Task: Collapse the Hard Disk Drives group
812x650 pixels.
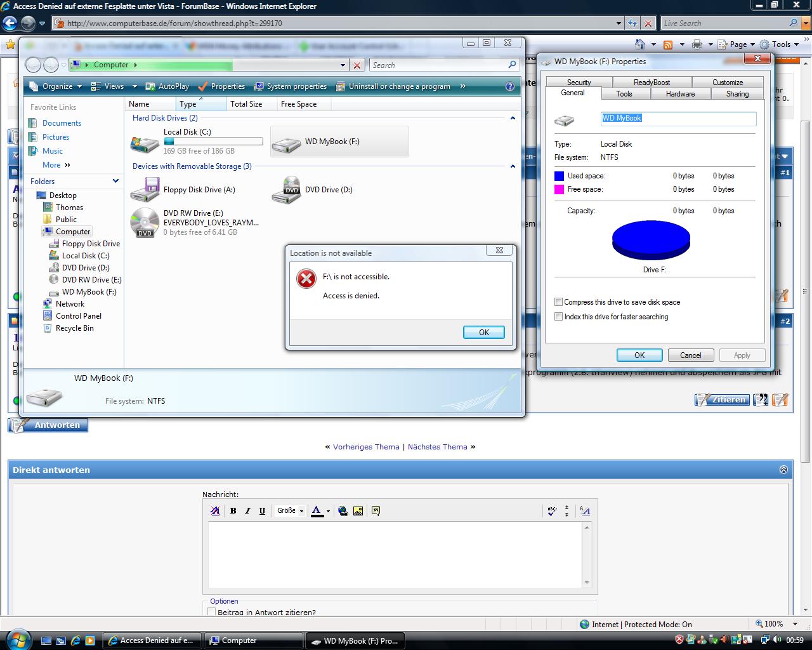Action: (x=513, y=118)
